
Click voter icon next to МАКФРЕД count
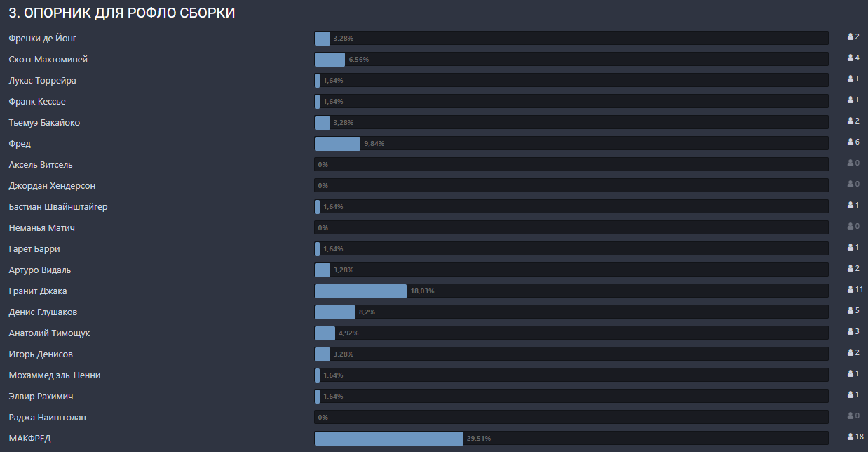click(x=850, y=437)
